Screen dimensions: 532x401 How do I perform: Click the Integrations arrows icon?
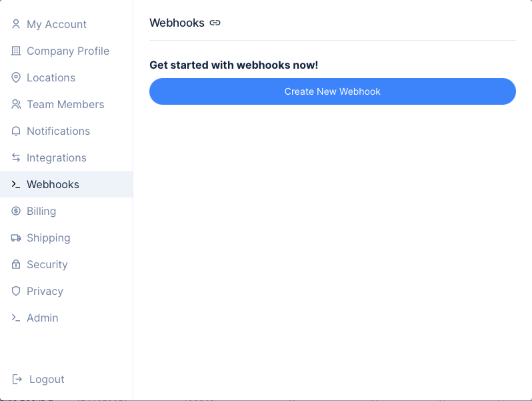(16, 157)
